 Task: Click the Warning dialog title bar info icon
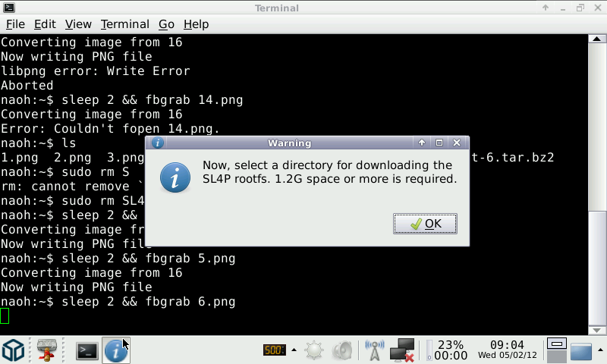click(157, 143)
